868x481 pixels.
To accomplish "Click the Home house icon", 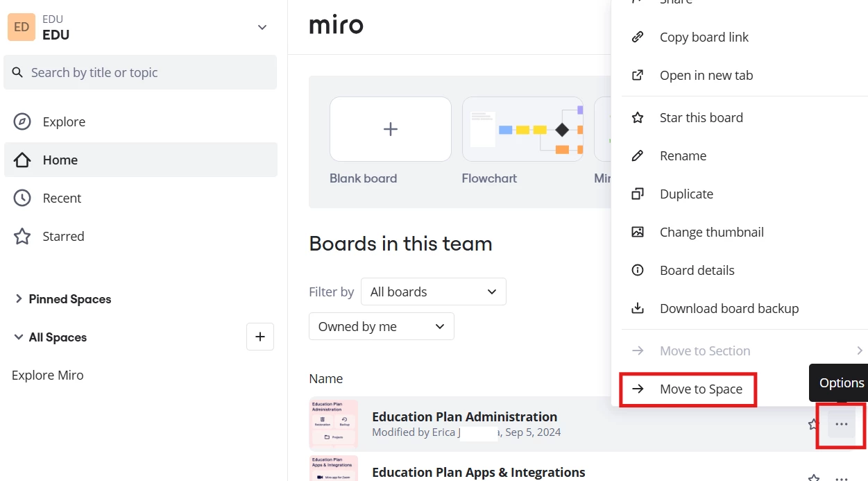I will 22,160.
